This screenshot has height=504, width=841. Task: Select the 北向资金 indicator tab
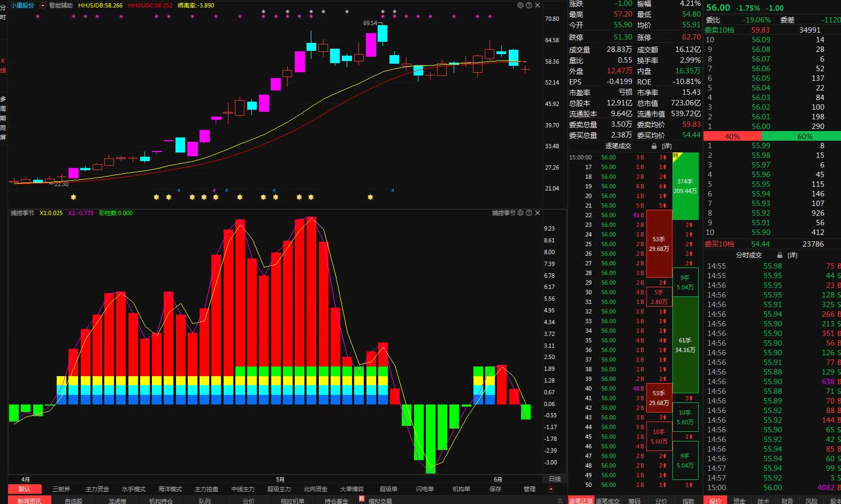[316, 489]
